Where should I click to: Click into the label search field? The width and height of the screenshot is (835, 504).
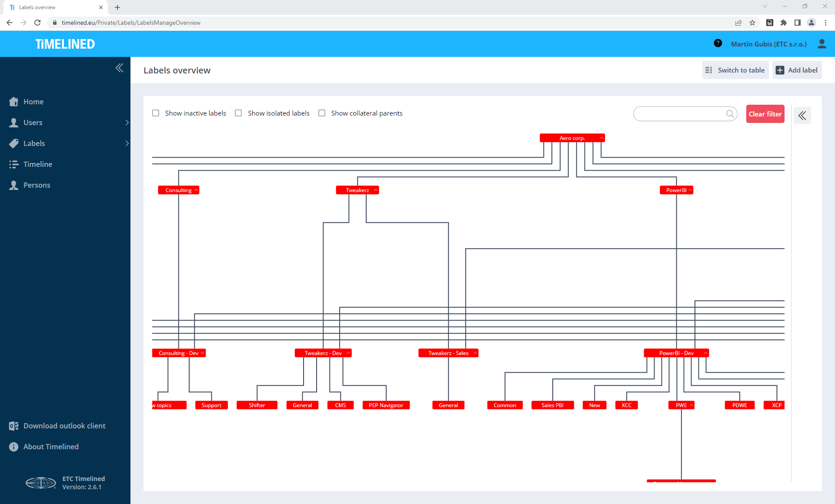[x=679, y=114]
